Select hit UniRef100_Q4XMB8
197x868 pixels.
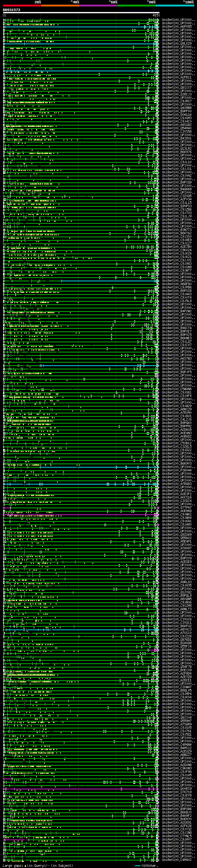[x=177, y=108]
